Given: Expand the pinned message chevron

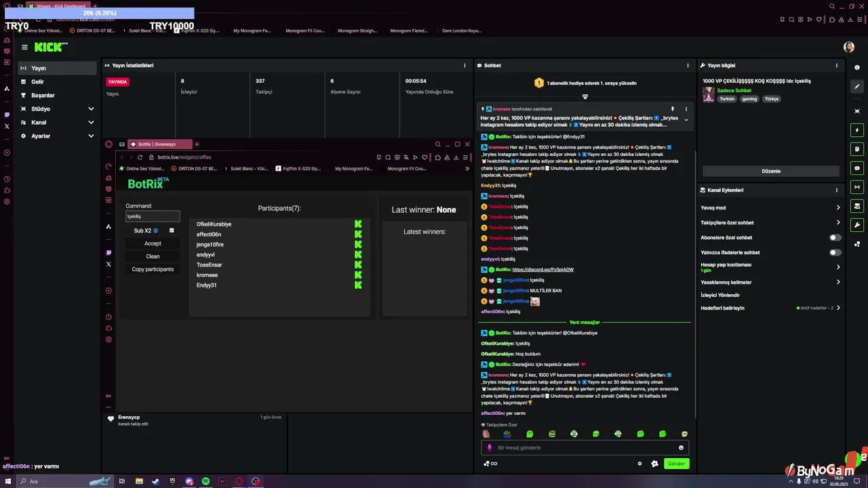Looking at the screenshot, I should pos(686,120).
